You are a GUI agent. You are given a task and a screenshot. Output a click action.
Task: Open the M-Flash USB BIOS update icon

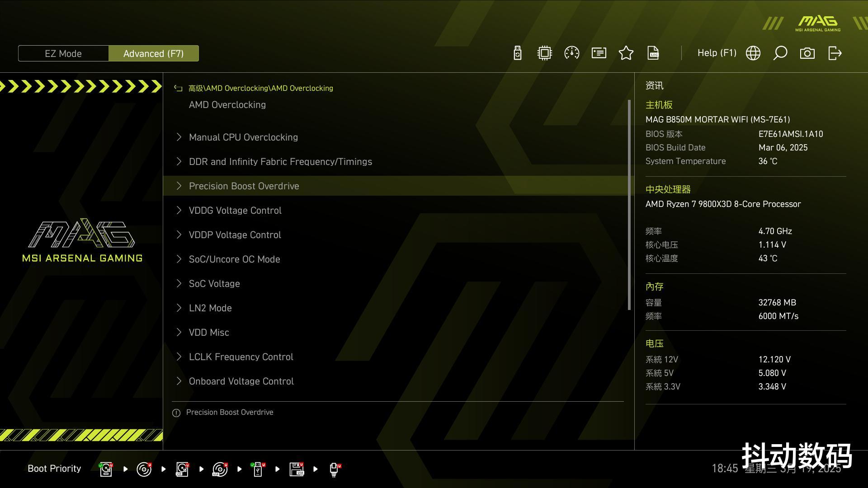click(x=518, y=53)
